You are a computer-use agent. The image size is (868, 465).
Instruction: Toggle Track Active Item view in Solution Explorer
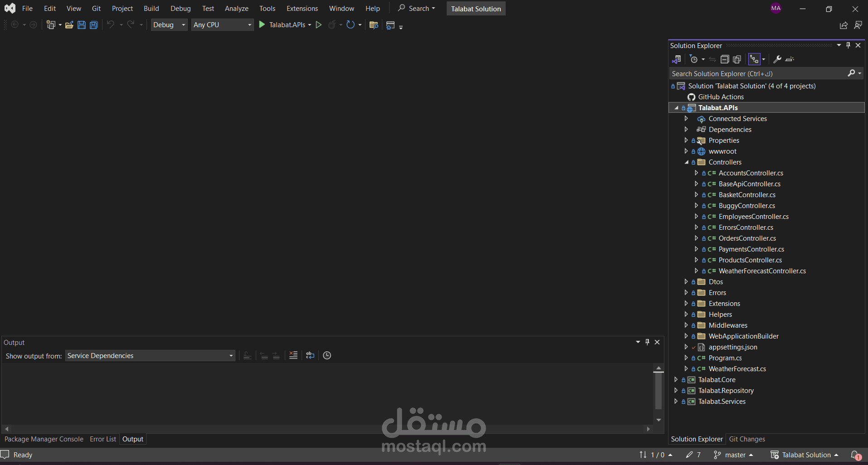754,59
